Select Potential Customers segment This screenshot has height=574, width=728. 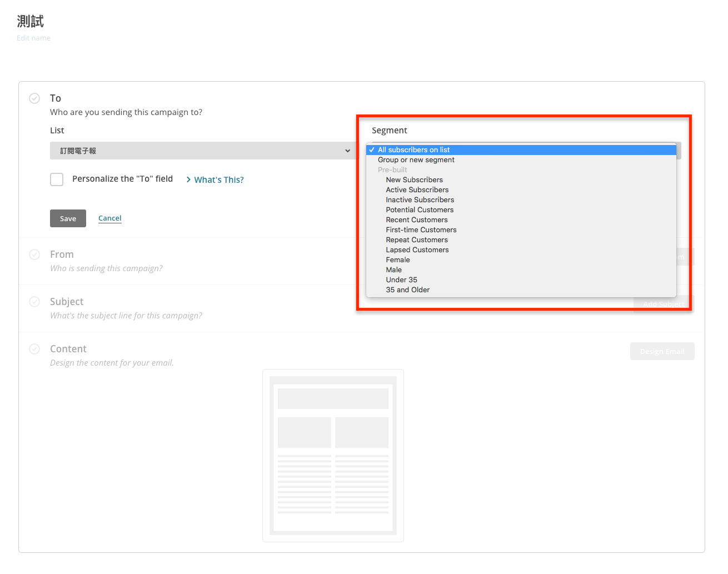tap(420, 210)
